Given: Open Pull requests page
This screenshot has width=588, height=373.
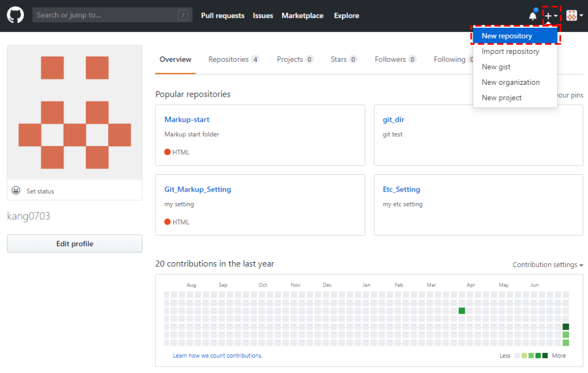Looking at the screenshot, I should tap(222, 15).
